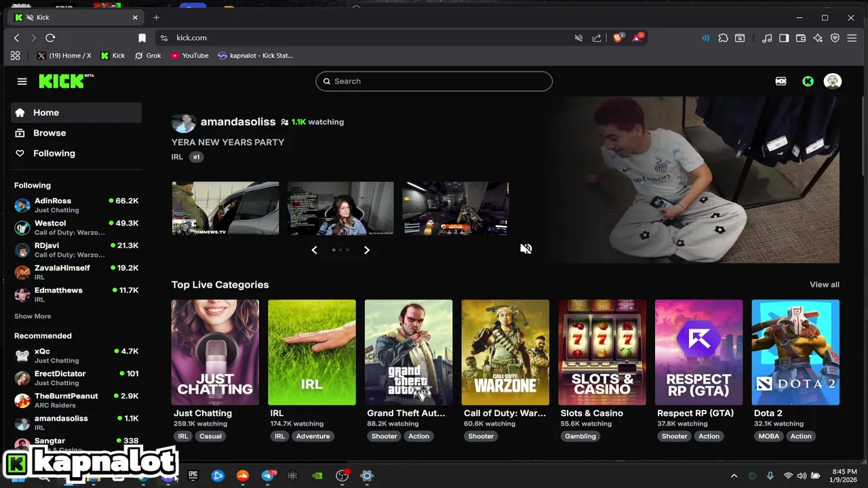Open a new browser tab

156,18
